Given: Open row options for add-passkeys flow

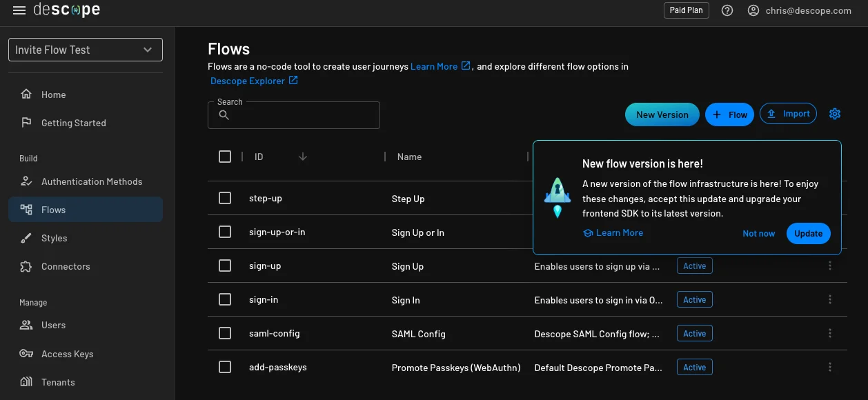Looking at the screenshot, I should (830, 367).
